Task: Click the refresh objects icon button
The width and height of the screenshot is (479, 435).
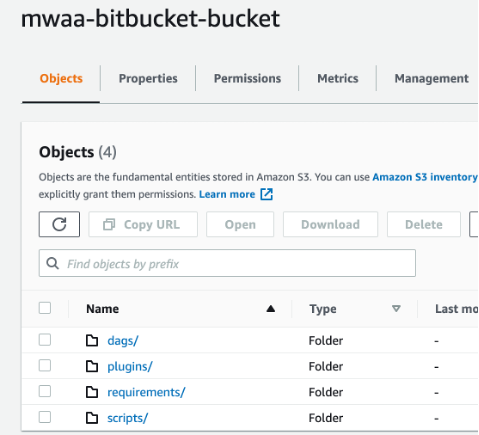Action: tap(59, 224)
